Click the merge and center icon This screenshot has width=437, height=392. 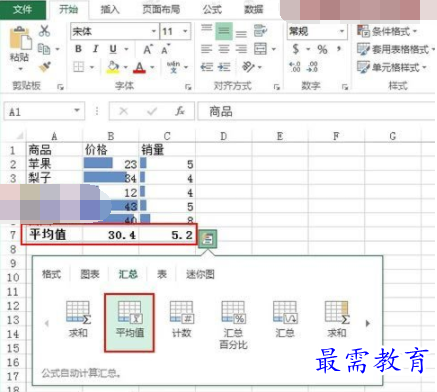260,49
